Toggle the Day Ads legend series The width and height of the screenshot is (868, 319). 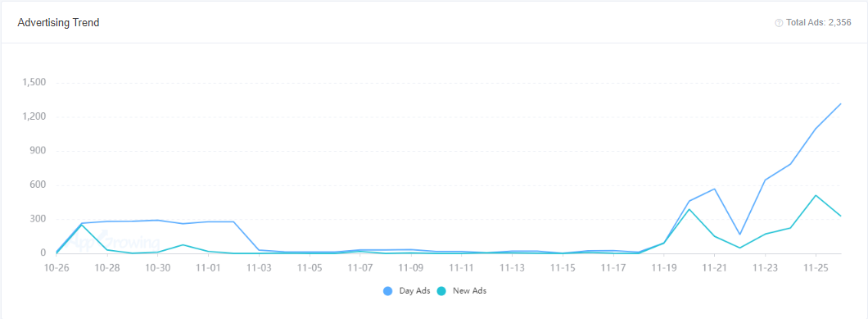[406, 290]
